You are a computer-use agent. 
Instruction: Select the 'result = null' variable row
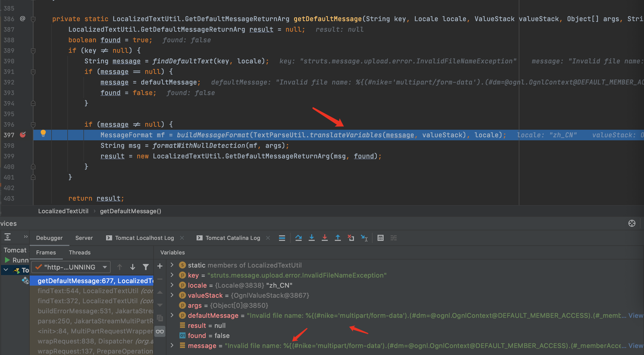pos(405,325)
